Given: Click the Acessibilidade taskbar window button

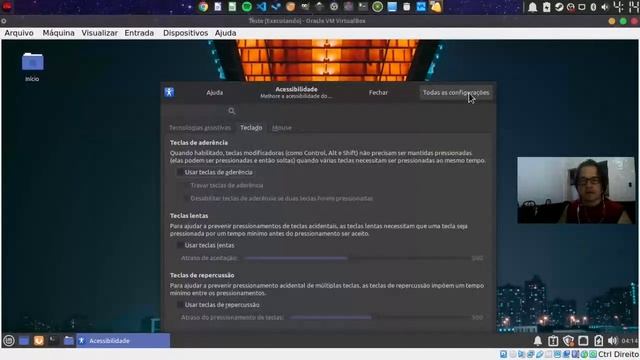Looking at the screenshot, I should 123,340.
